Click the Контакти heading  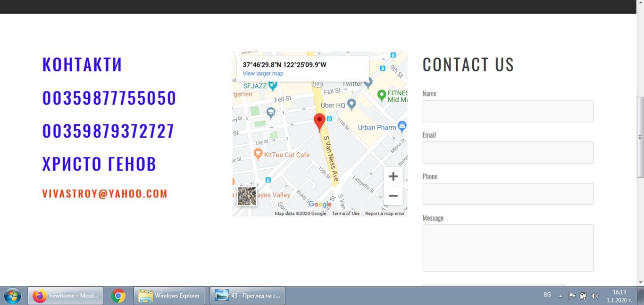click(x=82, y=65)
